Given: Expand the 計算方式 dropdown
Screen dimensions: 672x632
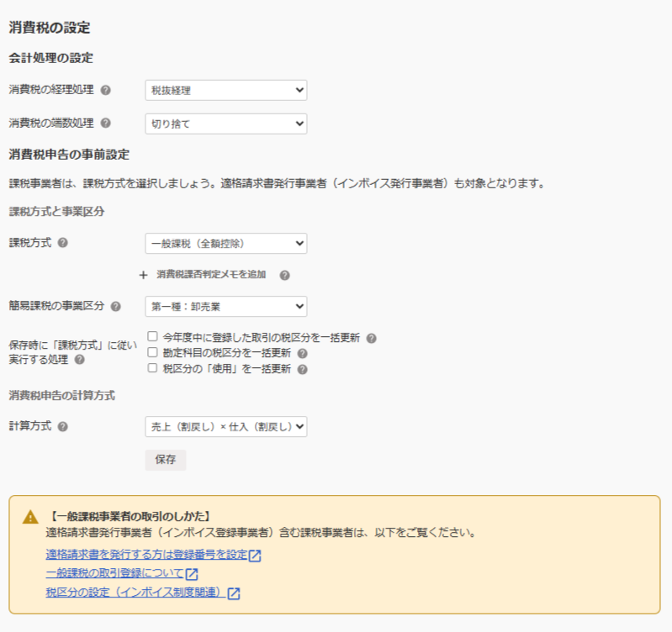Looking at the screenshot, I should point(225,427).
